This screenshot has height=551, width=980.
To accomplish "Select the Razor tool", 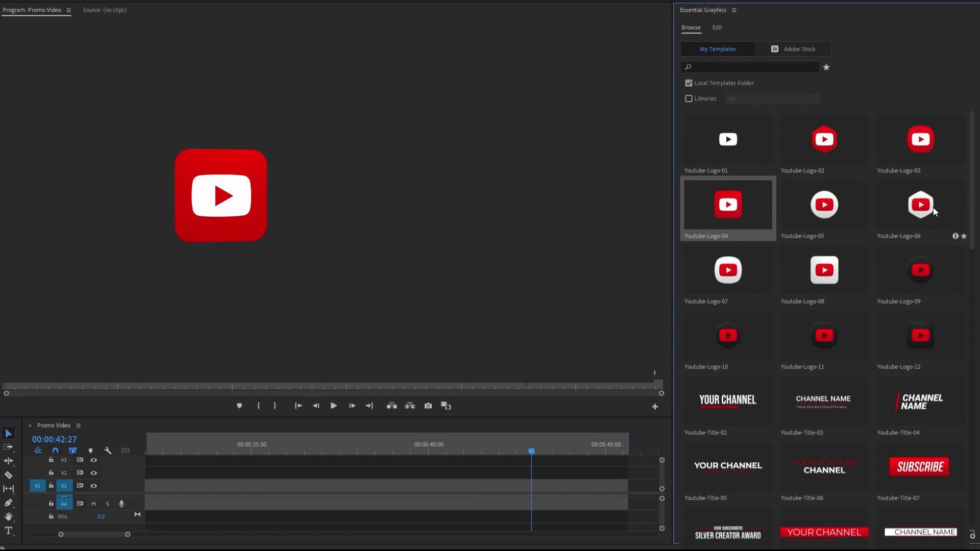I will point(9,475).
